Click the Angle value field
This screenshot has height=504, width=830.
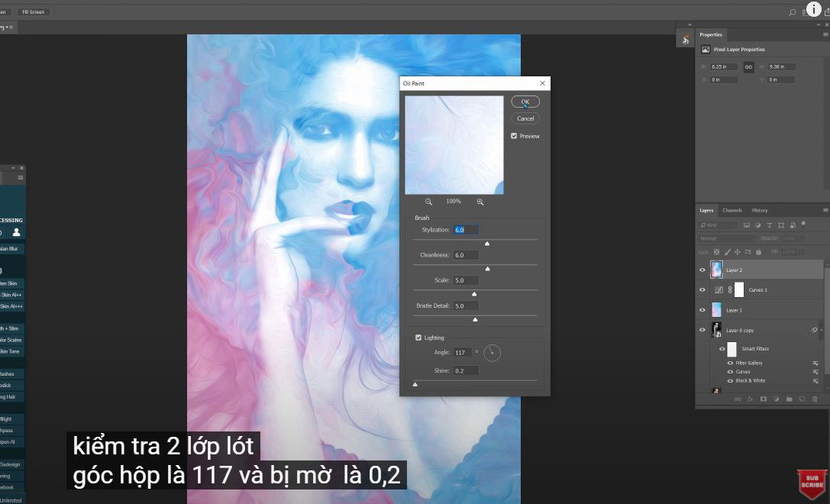[x=463, y=353]
